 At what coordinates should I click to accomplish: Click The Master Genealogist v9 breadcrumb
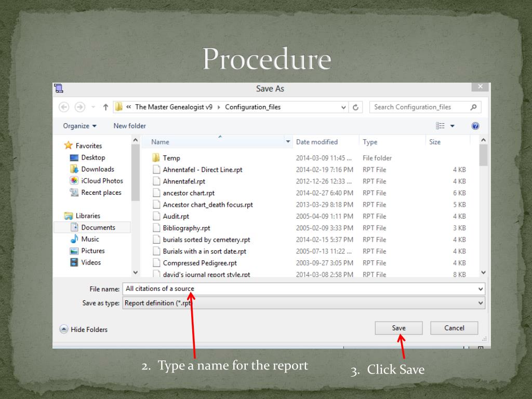tap(174, 107)
